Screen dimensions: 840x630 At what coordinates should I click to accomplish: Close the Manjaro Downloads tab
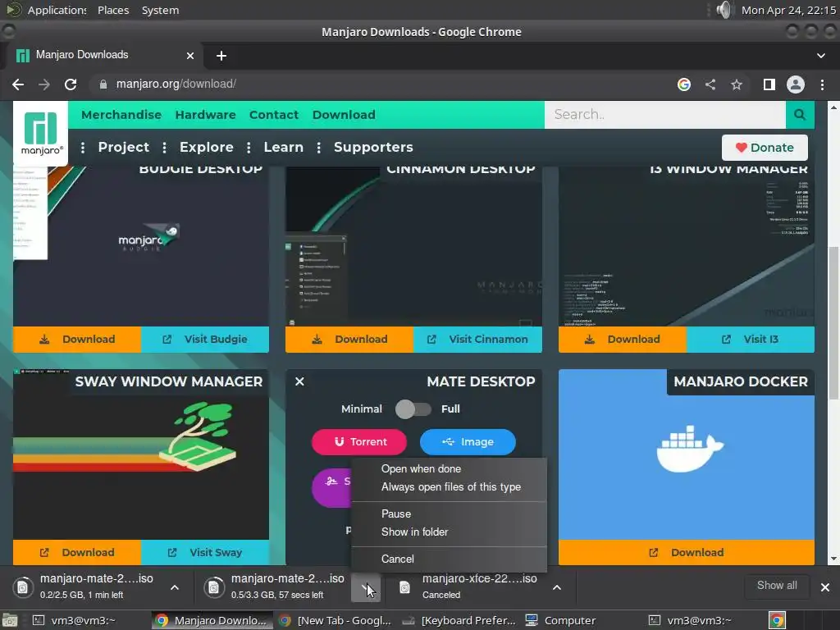click(190, 56)
